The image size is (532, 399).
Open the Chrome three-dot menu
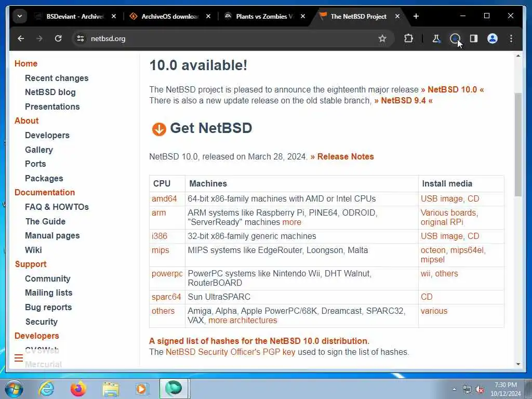[x=511, y=38]
